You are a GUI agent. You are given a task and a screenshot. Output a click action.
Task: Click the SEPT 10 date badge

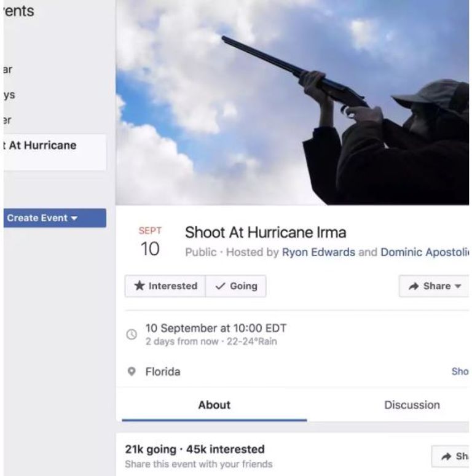point(150,242)
